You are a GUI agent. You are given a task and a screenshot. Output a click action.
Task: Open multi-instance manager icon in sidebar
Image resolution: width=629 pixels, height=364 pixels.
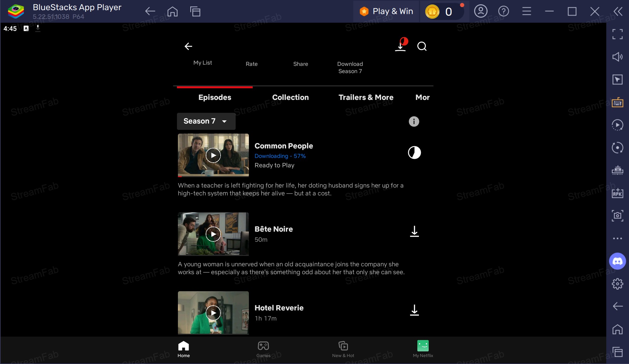tap(617, 170)
